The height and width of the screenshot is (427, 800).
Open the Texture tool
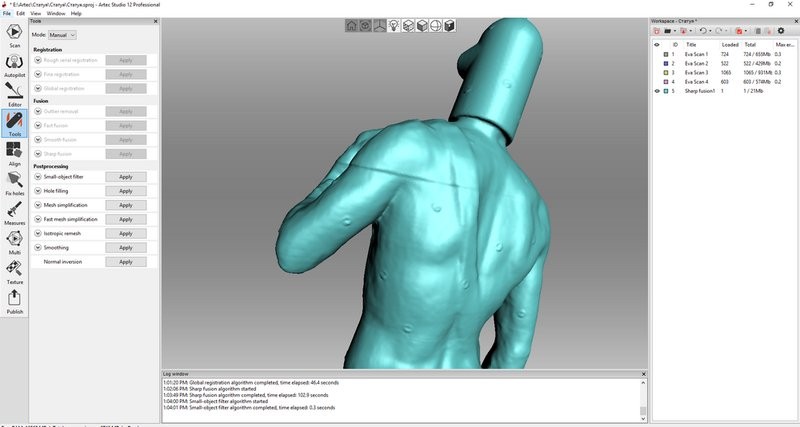tap(14, 270)
